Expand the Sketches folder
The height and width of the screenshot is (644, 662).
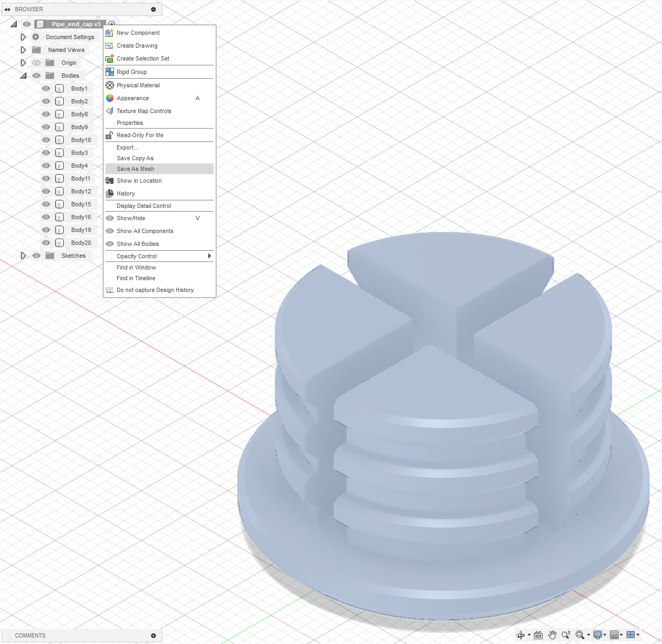pos(23,256)
